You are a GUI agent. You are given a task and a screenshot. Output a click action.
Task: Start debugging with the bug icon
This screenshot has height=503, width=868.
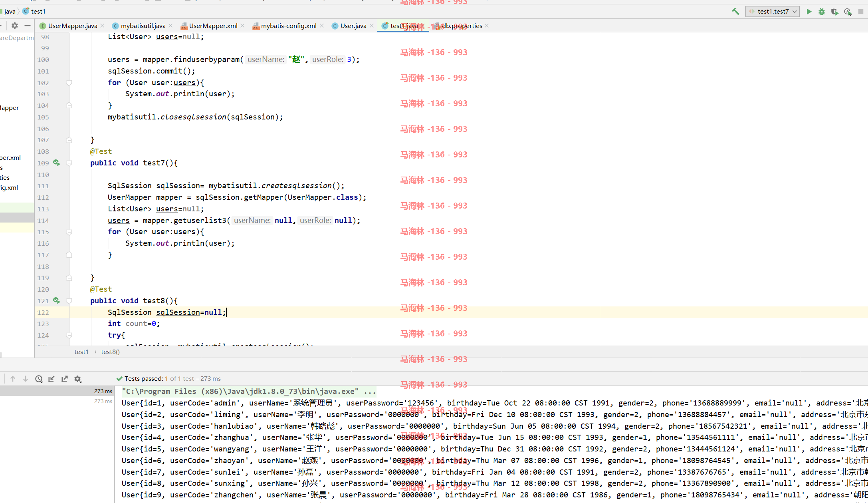click(822, 12)
